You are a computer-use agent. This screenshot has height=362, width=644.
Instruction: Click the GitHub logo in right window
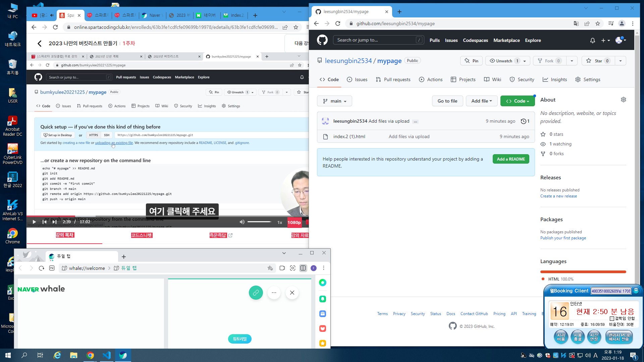322,40
